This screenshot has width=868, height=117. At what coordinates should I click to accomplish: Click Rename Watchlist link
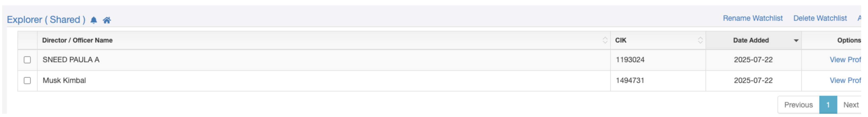[752, 18]
